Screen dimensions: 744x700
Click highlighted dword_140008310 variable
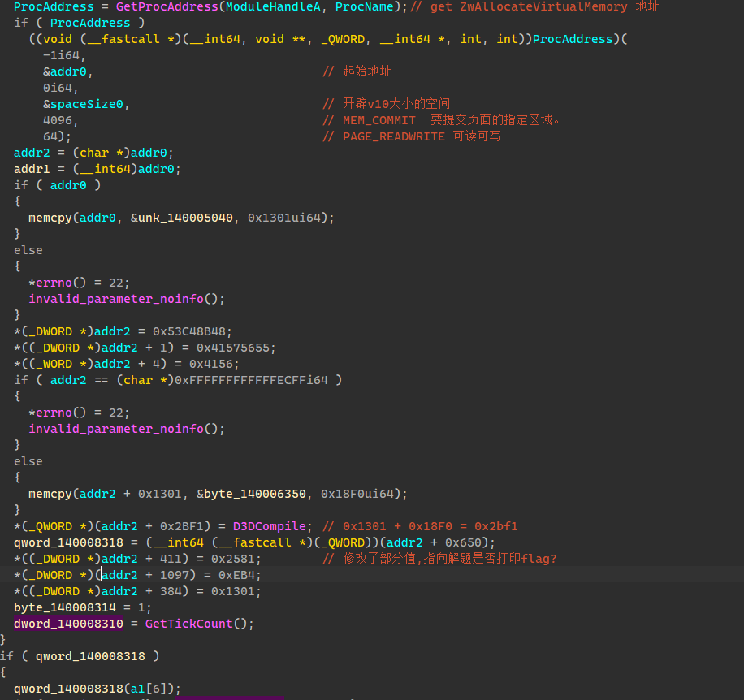coord(68,624)
